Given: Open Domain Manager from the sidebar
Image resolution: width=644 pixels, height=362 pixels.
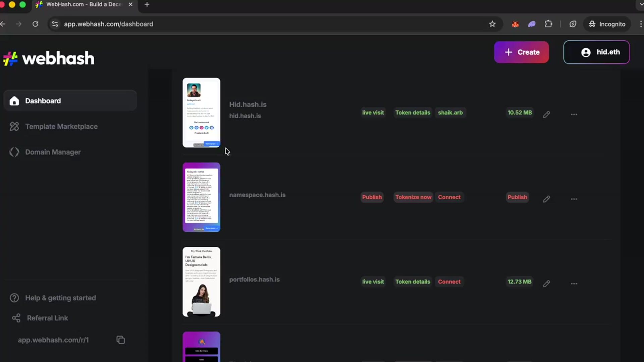Looking at the screenshot, I should click(53, 152).
